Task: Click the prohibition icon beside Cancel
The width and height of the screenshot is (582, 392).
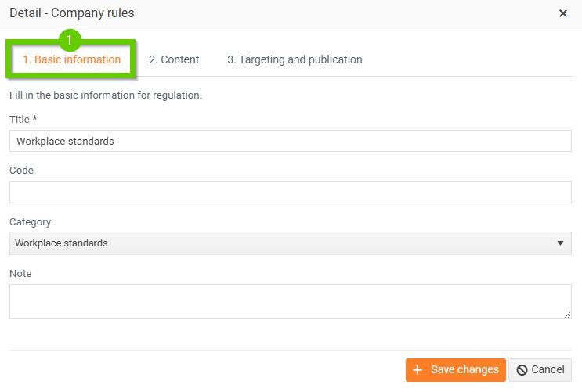Action: [522, 370]
